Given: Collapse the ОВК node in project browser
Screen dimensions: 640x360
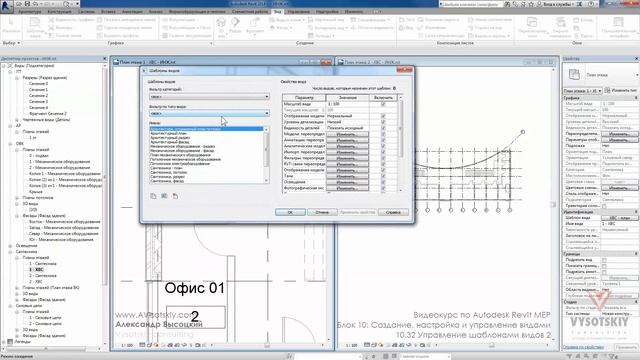Looking at the screenshot, I should pos(10,144).
